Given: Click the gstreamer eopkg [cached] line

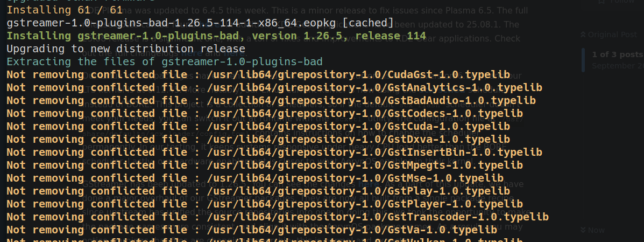Looking at the screenshot, I should click(x=200, y=23).
